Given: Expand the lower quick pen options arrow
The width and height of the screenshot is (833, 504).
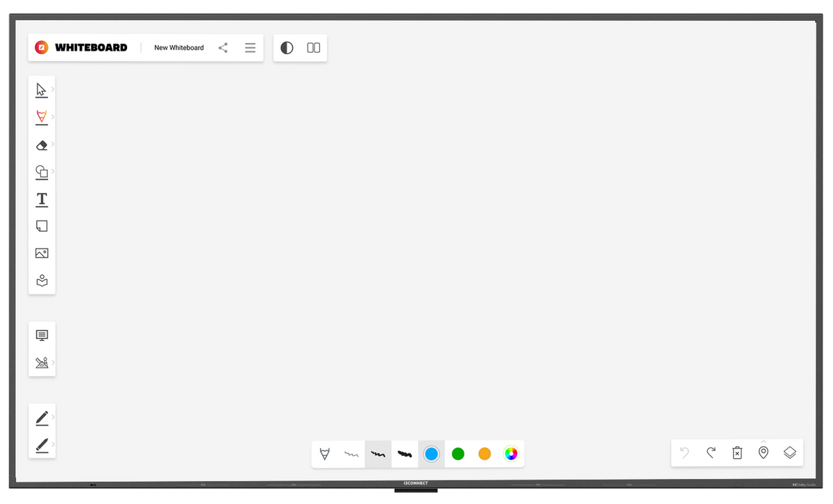Looking at the screenshot, I should click(53, 444).
